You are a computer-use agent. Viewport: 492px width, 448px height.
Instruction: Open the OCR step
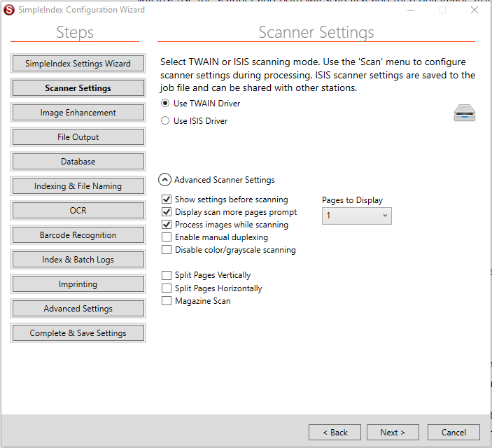pos(78,210)
